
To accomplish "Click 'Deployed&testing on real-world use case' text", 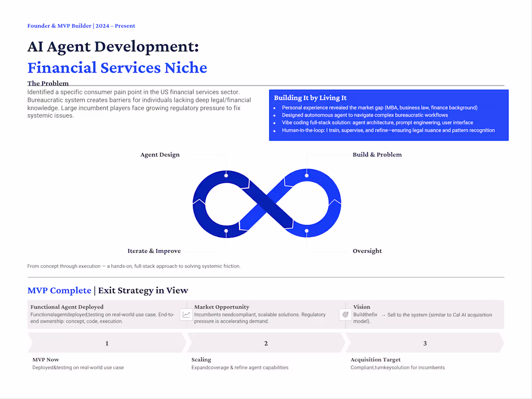I will 78,368.
